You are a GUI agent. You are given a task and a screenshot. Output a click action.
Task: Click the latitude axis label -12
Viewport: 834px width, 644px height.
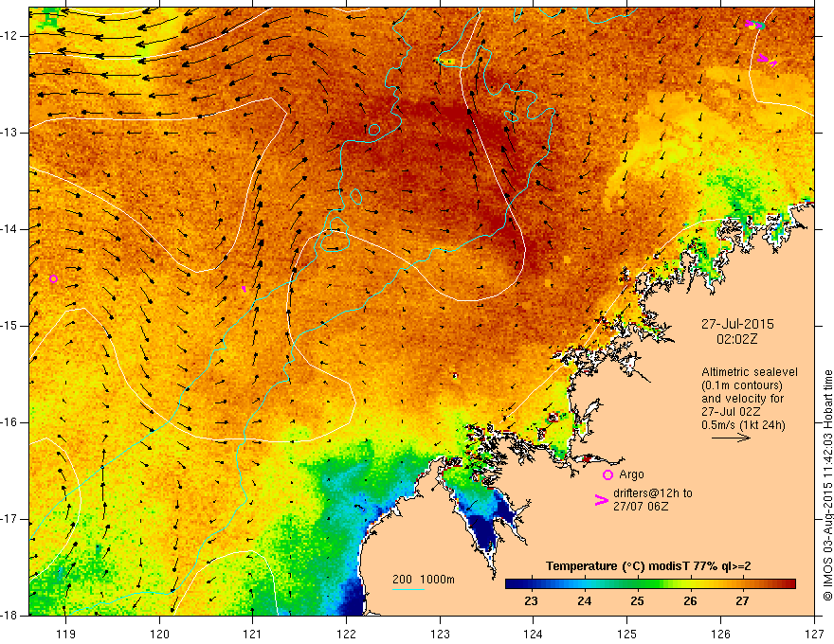9,36
